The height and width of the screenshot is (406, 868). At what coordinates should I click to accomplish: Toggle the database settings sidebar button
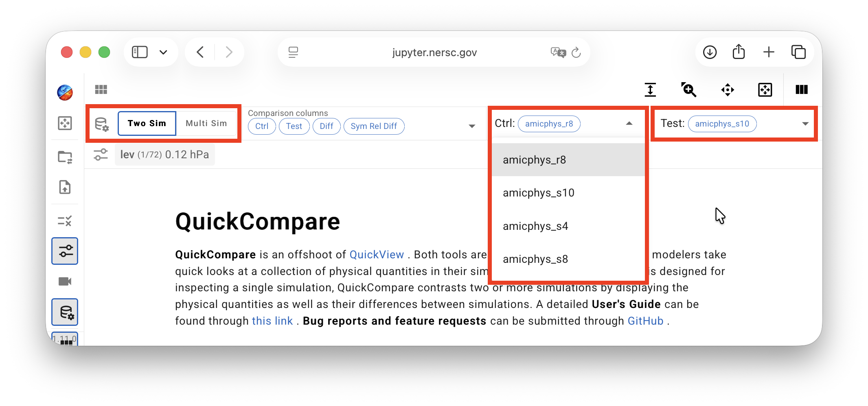pyautogui.click(x=65, y=312)
